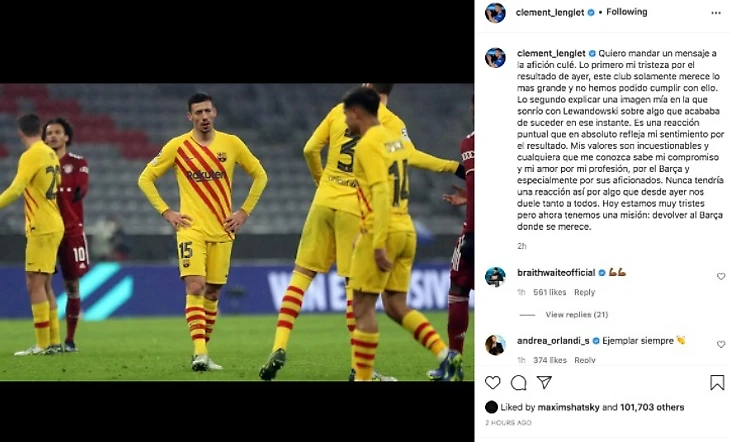Image resolution: width=730 pixels, height=442 pixels.
Task: Expand View replies (21)
Action: click(x=576, y=314)
